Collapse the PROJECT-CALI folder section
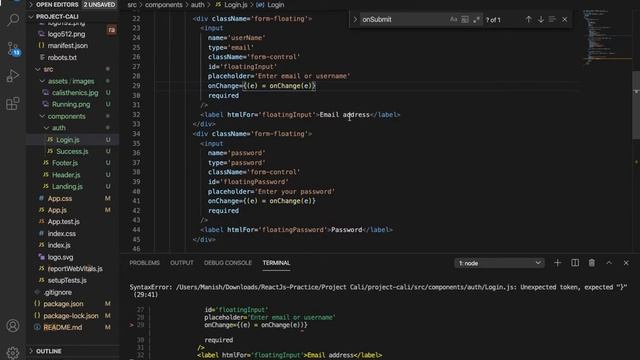 point(73,17)
